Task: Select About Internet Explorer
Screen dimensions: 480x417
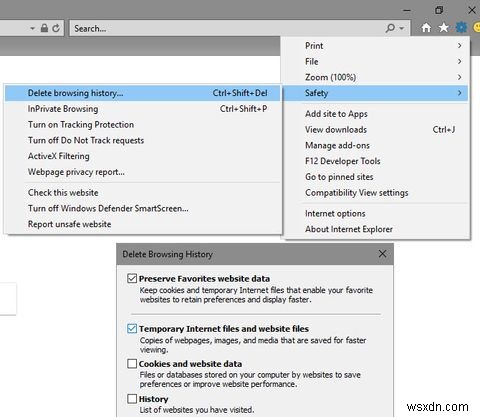Action: pos(376,229)
